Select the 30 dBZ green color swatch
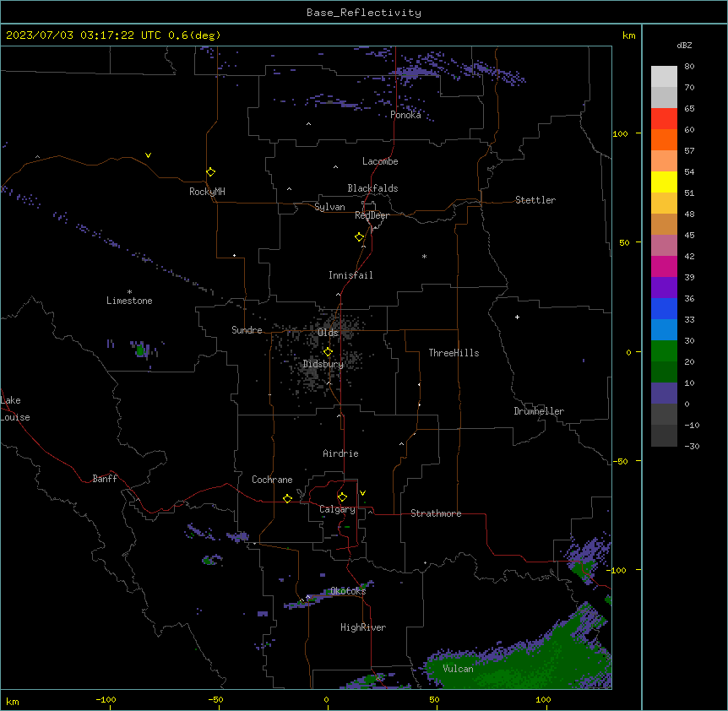Viewport: 728px width, 711px height. (664, 351)
